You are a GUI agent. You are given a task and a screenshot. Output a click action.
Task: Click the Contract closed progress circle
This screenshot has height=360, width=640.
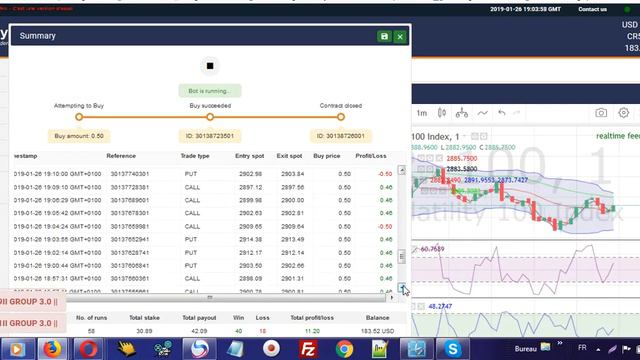click(x=341, y=117)
